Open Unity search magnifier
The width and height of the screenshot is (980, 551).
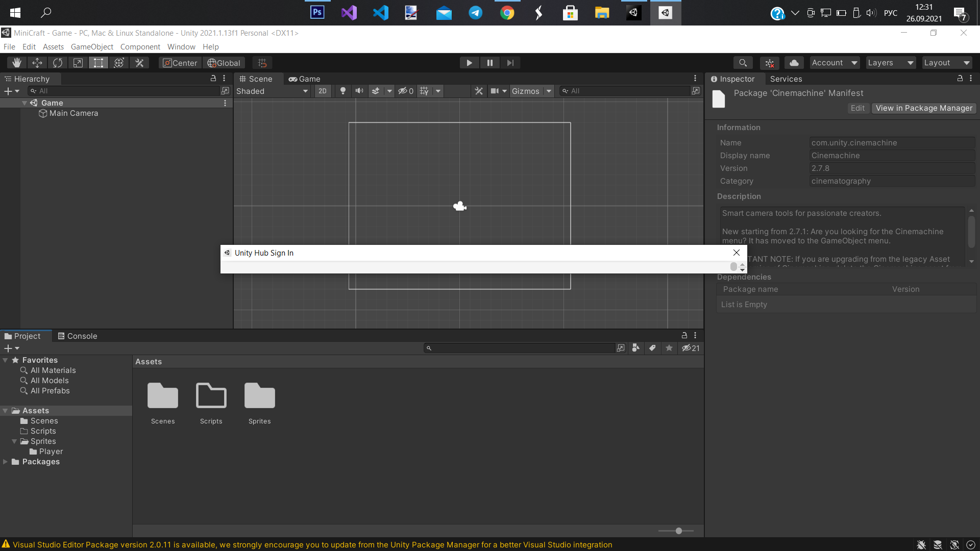point(743,63)
